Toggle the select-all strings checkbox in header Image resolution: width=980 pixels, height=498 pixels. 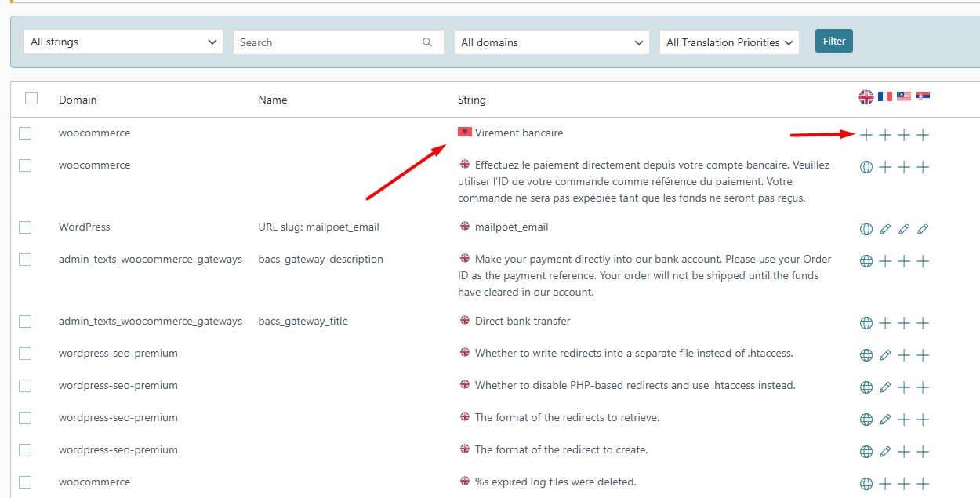tap(31, 99)
